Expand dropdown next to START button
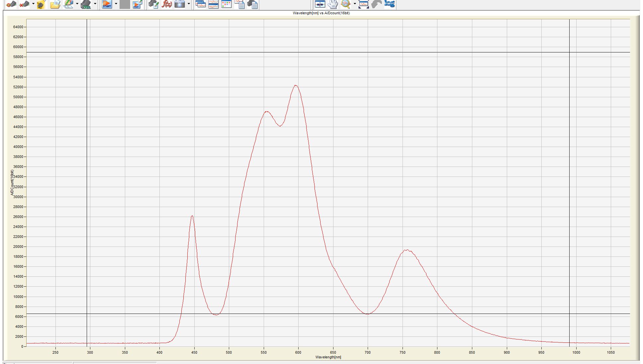Image resolution: width=643 pixels, height=364 pixels. [x=116, y=4]
